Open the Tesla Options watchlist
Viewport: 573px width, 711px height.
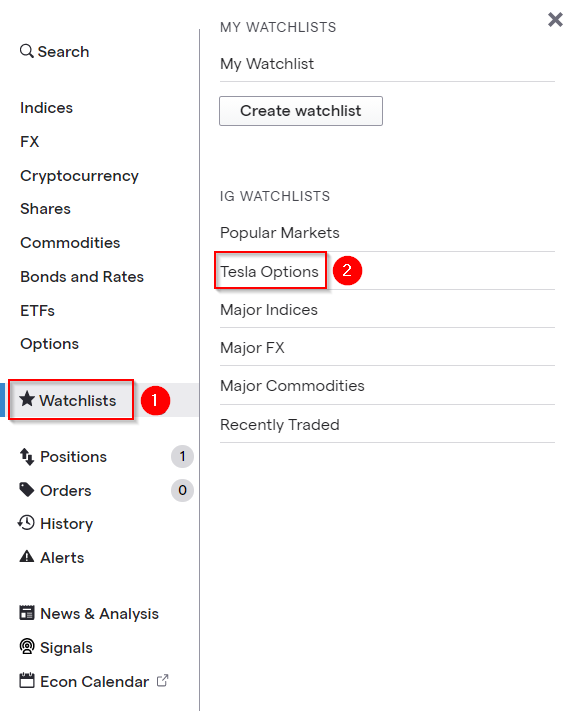(x=269, y=271)
